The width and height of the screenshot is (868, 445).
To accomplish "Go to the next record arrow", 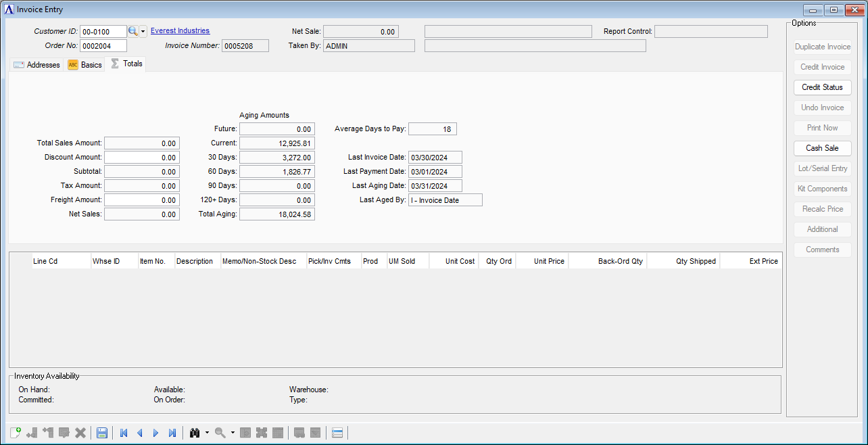I will pyautogui.click(x=156, y=433).
